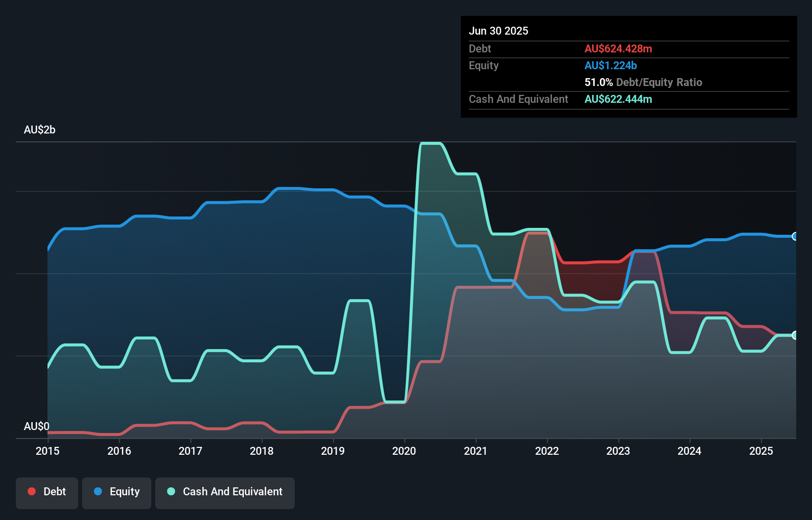812x520 pixels.
Task: Click the AU$2b gridline label
Action: pyautogui.click(x=40, y=130)
